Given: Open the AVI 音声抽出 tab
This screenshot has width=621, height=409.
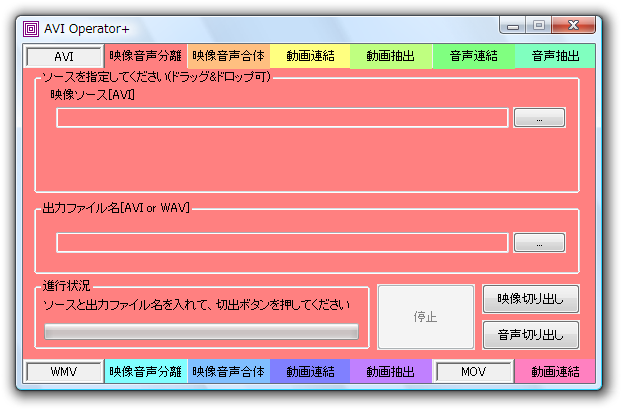Looking at the screenshot, I should tap(555, 56).
